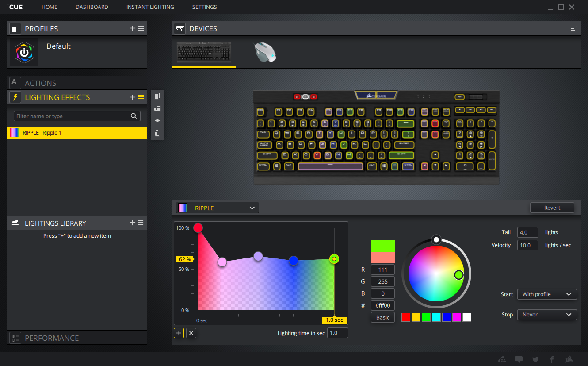Expand the Actions section
The width and height of the screenshot is (588, 366).
pyautogui.click(x=77, y=83)
